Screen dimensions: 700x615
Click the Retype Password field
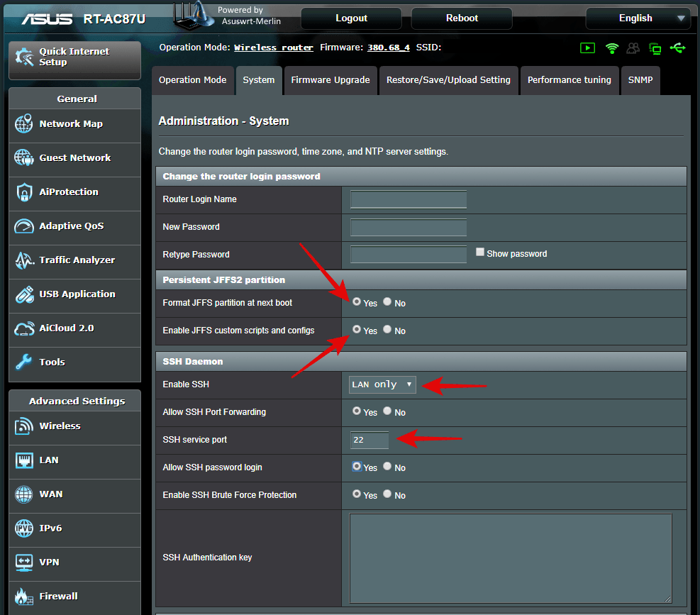pyautogui.click(x=409, y=255)
